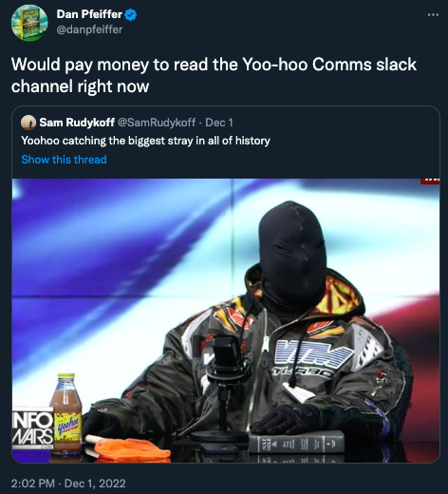The height and width of the screenshot is (494, 448).
Task: Open the @SamRudykoff handle
Action: (157, 123)
